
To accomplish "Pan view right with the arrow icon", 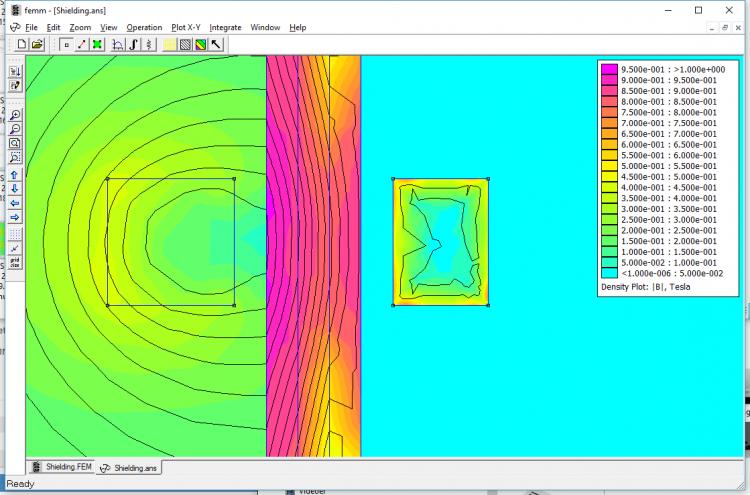I will coord(15,217).
